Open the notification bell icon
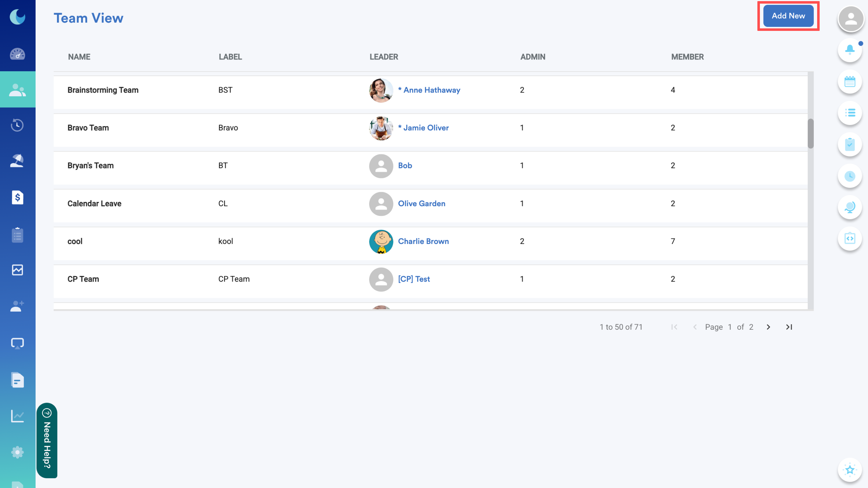 click(x=849, y=50)
